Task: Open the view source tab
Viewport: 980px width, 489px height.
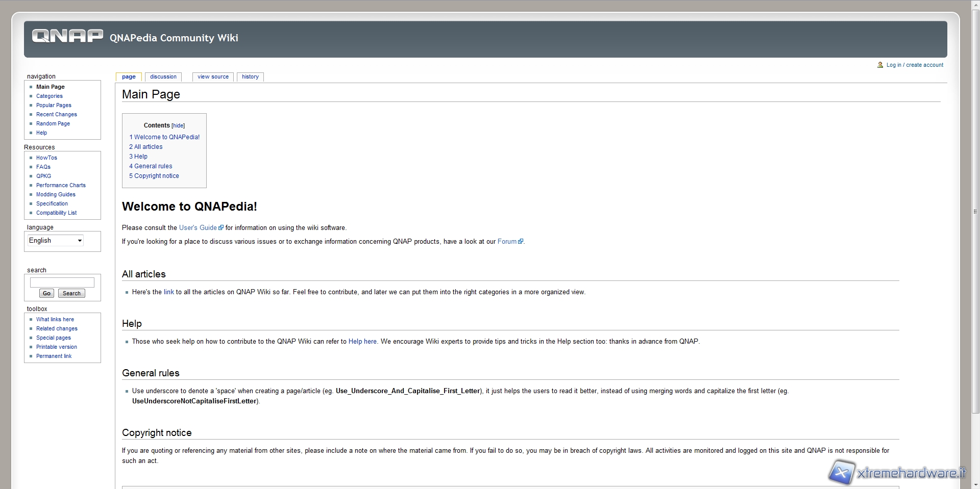Action: (213, 77)
